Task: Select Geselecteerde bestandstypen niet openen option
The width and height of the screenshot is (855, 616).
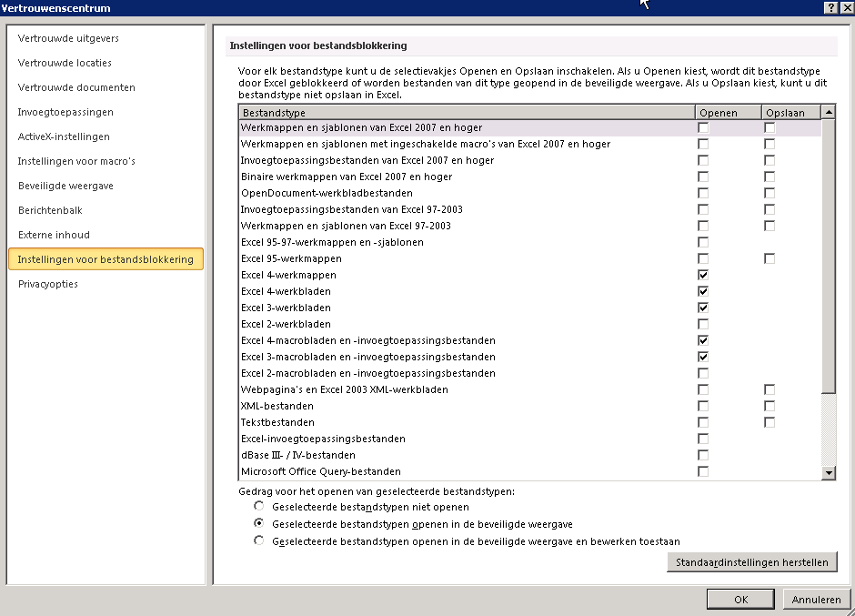Action: pos(259,506)
